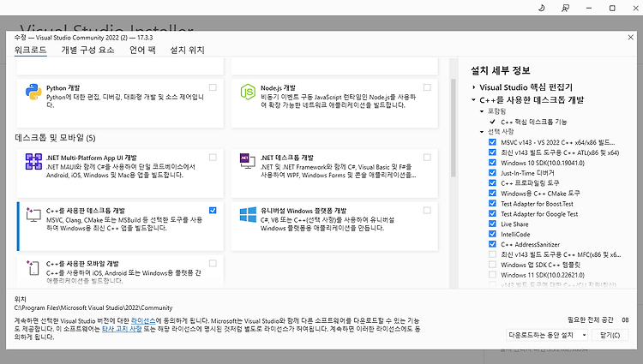
Task: Click the Installation details (설치 세부 정보) heading
Action: tap(501, 70)
